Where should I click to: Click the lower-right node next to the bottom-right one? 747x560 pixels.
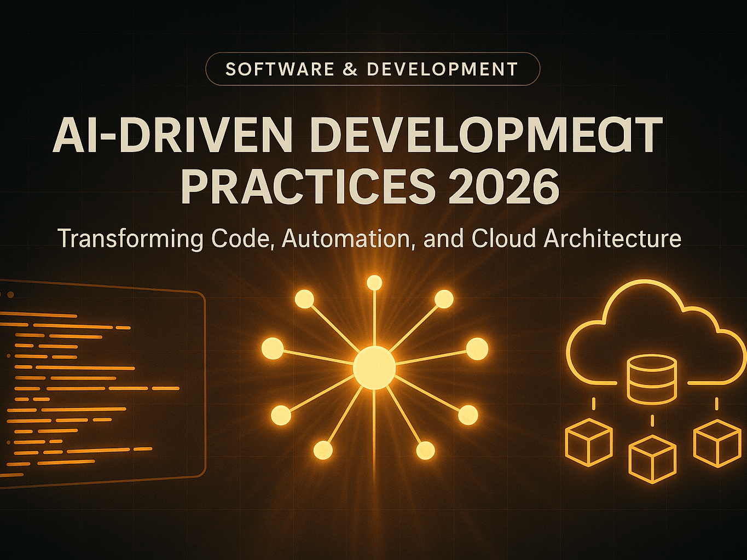(468, 415)
